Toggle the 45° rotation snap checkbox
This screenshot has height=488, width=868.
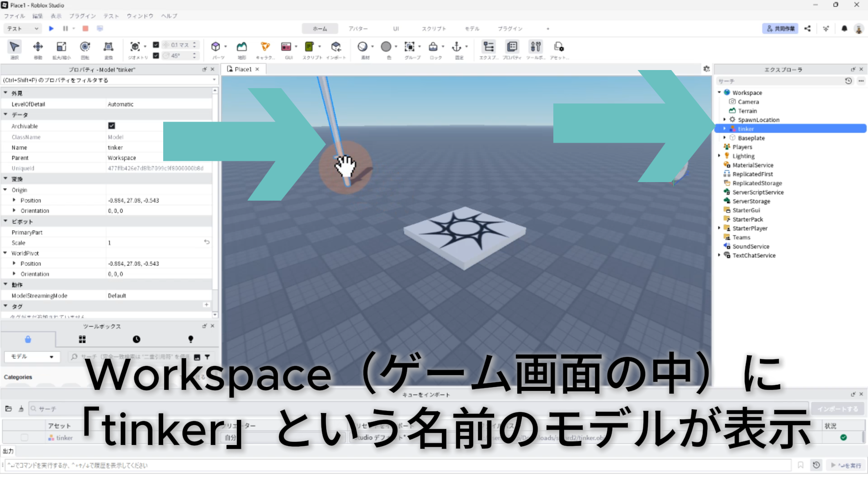[x=156, y=56]
